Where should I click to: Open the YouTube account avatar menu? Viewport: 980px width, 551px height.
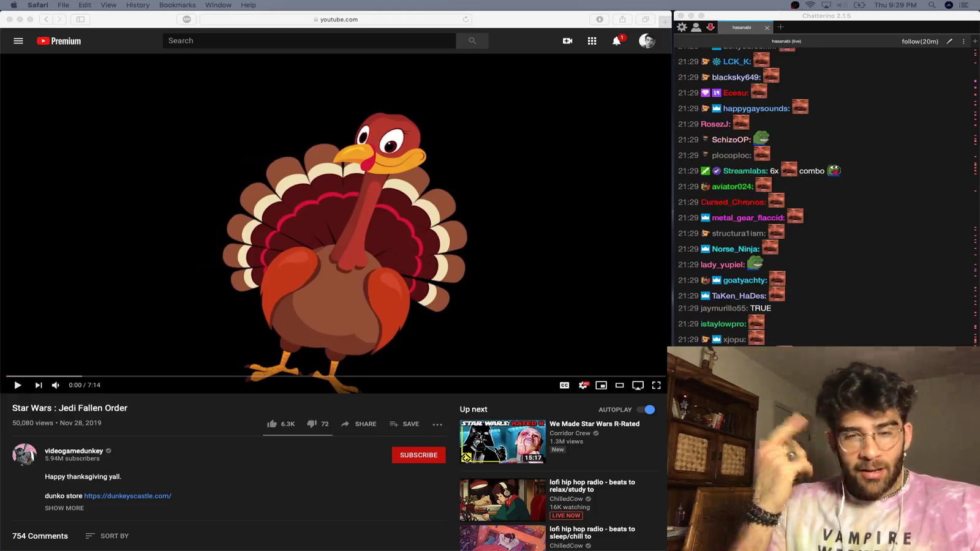tap(647, 41)
